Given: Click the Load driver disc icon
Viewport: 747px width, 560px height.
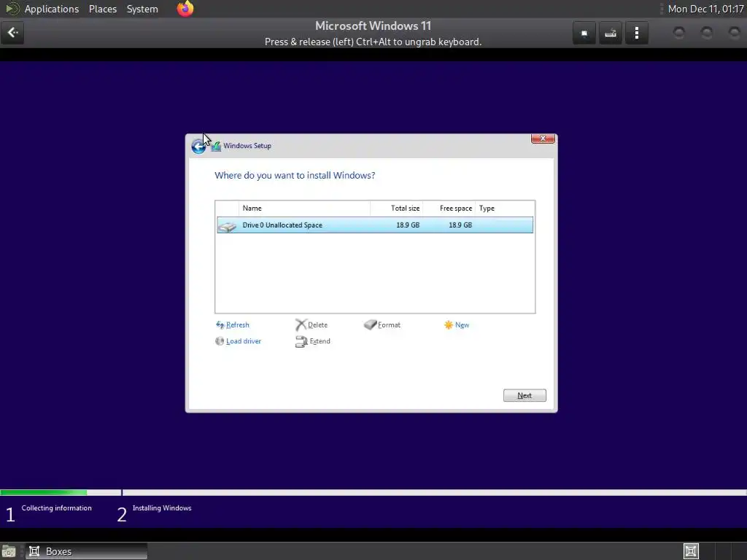Looking at the screenshot, I should 220,341.
